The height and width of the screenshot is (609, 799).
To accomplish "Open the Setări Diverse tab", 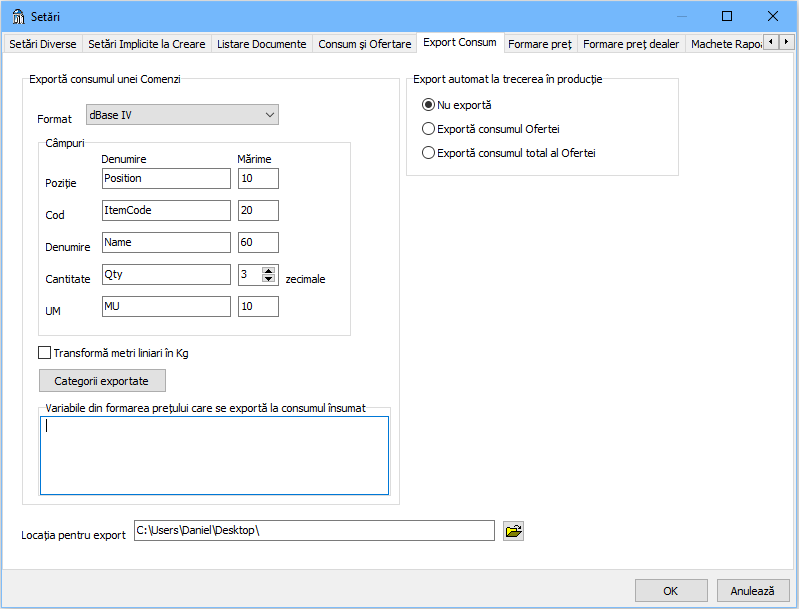I will point(43,44).
